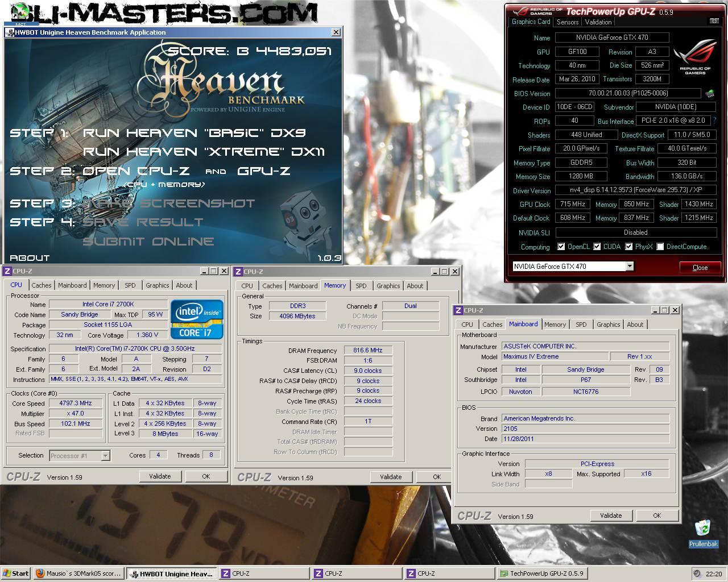Click the Core Speed 4797.3 MHz field
This screenshot has width=728, height=582.
(76, 403)
